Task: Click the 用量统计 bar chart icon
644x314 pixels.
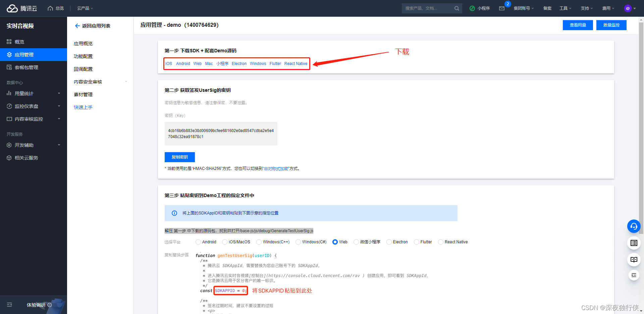Action: [9, 93]
